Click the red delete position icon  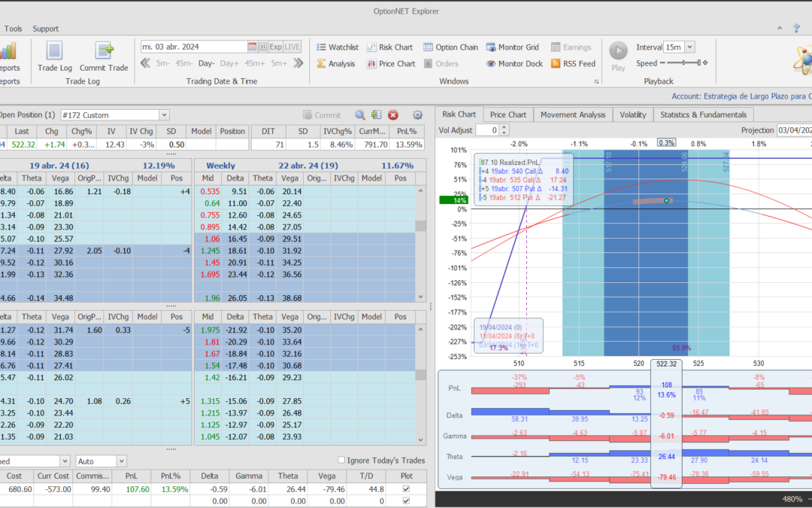tap(392, 115)
